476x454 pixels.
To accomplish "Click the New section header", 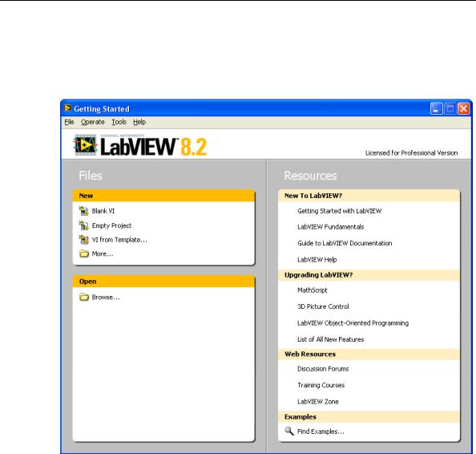I will [163, 196].
